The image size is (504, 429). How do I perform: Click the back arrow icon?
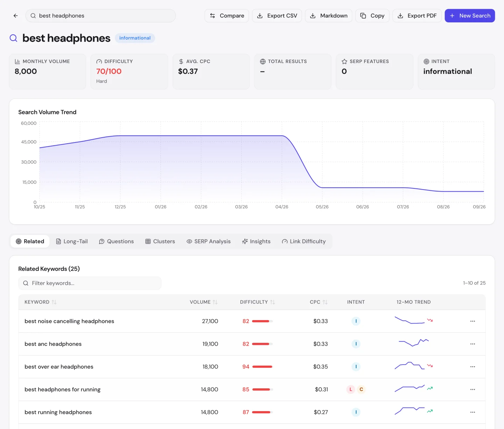click(15, 16)
